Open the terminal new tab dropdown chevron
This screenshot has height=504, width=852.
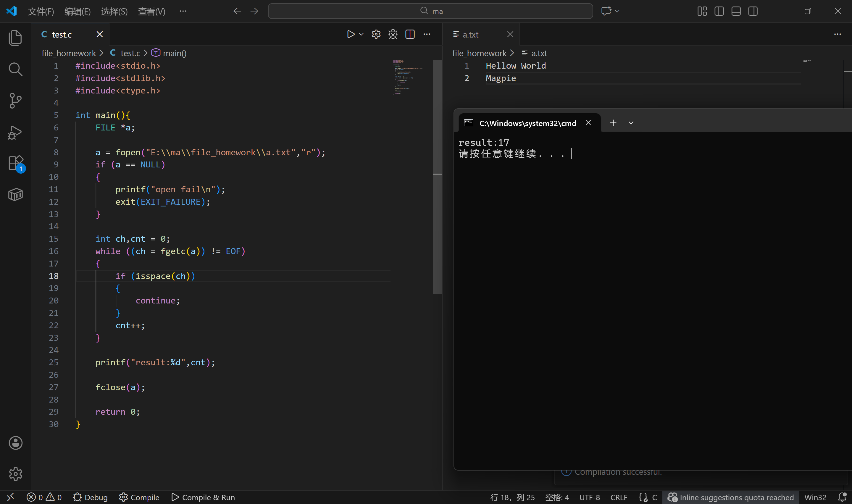click(631, 123)
